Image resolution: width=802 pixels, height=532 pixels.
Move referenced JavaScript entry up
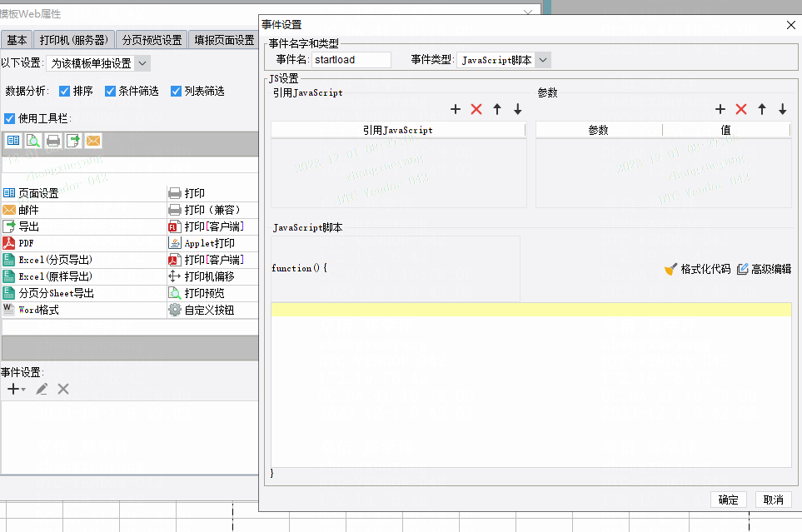pos(497,109)
